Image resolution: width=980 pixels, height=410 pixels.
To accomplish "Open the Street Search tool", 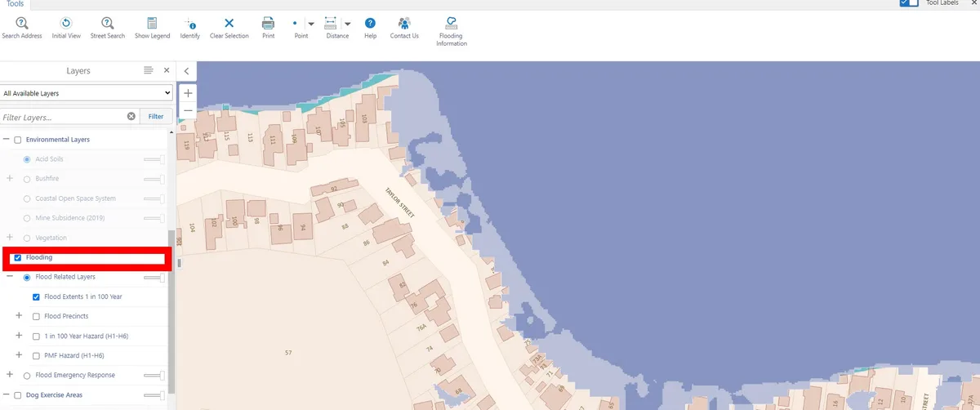I will tap(108, 28).
